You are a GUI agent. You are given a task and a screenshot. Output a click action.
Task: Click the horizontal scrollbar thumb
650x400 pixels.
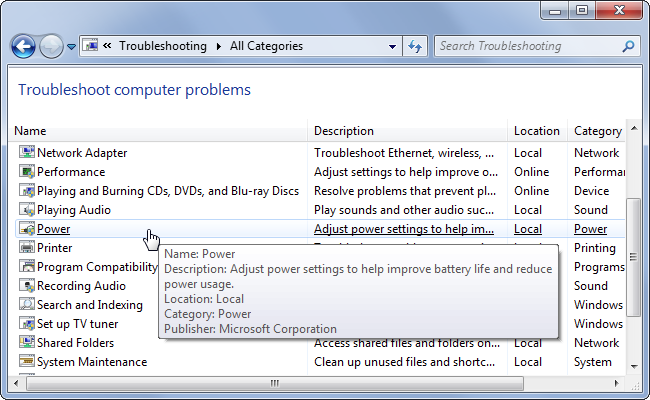coord(275,383)
